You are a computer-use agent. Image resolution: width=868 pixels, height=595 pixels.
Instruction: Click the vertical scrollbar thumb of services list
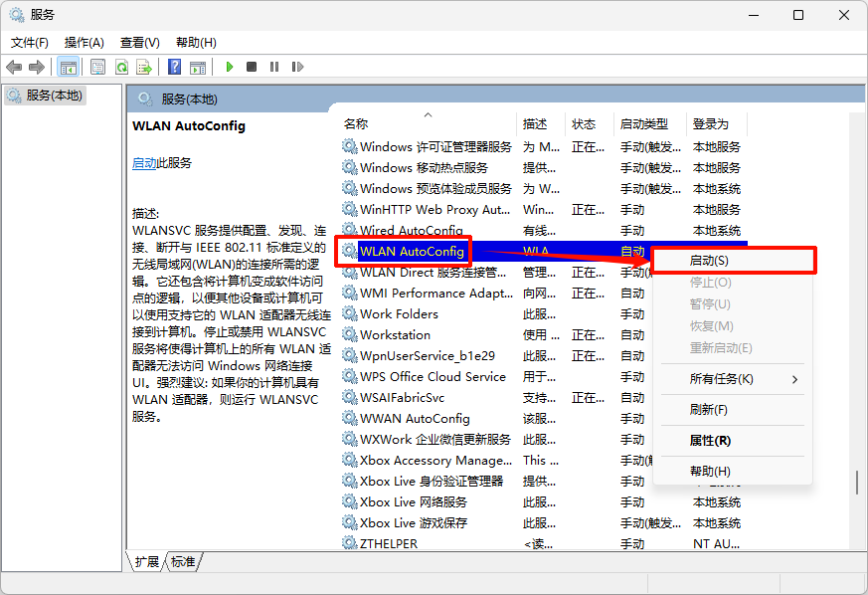857,482
